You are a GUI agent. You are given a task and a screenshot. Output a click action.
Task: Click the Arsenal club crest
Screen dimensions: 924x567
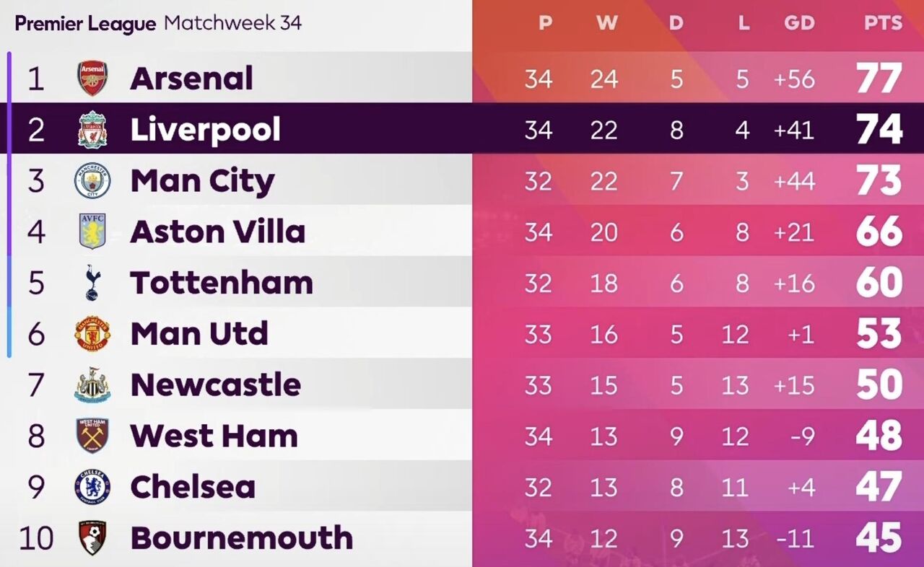coord(92,78)
